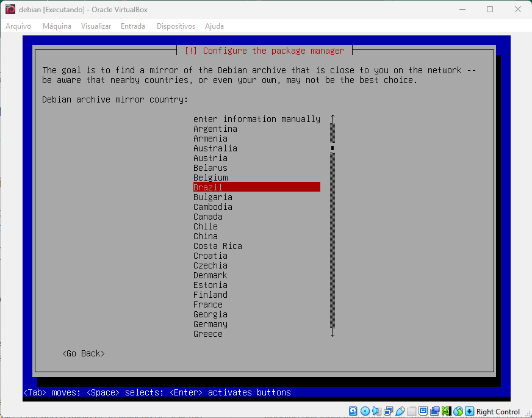Click the audio speaker status icon

pyautogui.click(x=376, y=411)
